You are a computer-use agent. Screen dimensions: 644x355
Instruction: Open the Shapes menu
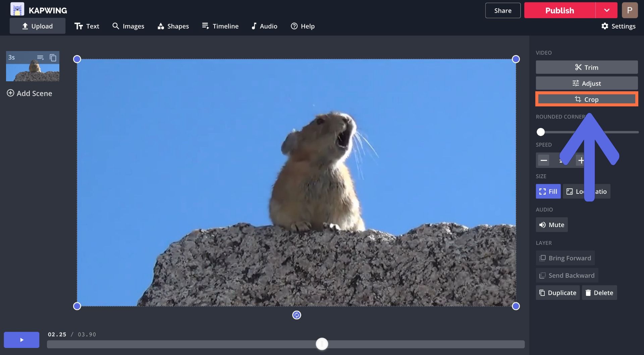pyautogui.click(x=173, y=26)
